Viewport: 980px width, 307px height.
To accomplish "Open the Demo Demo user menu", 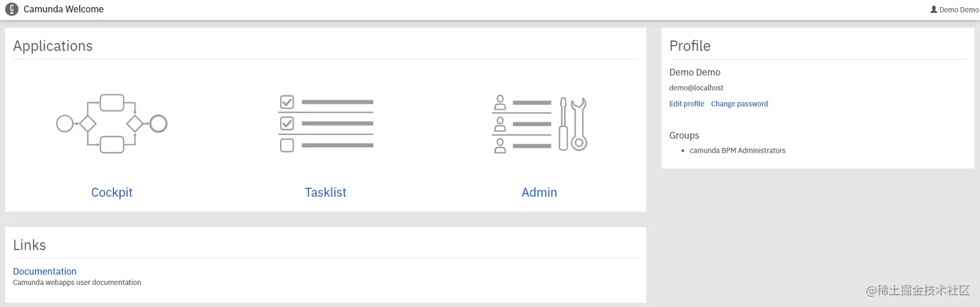I will click(x=954, y=10).
